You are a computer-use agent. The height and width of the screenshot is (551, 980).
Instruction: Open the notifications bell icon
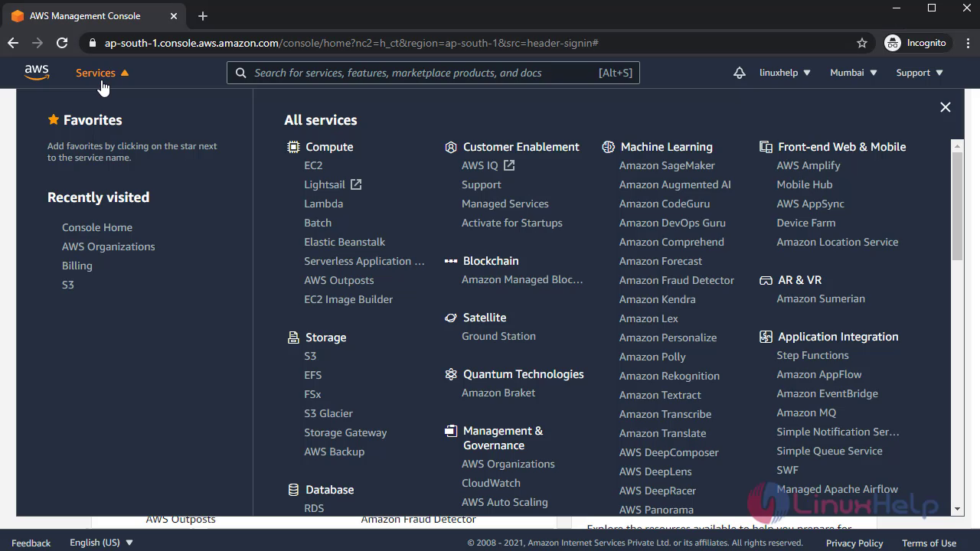739,73
